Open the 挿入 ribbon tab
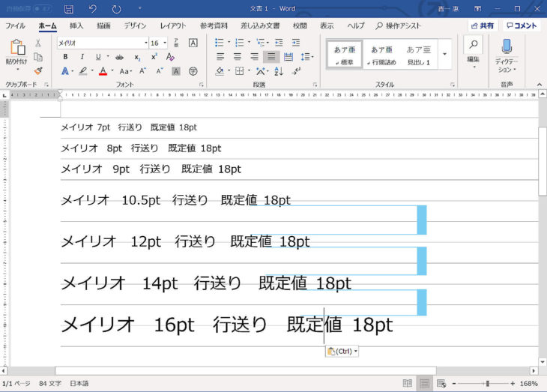 coord(76,25)
